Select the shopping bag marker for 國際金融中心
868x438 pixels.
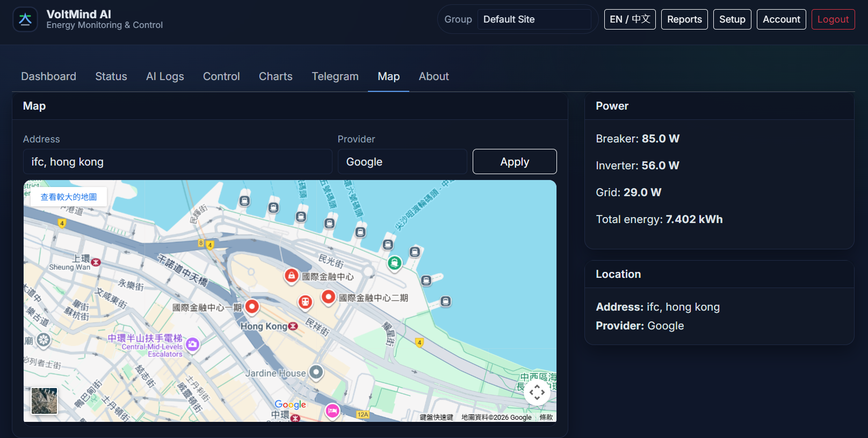[291, 276]
